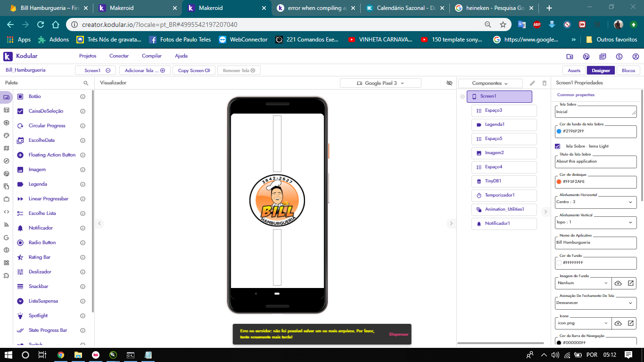The image size is (644, 362).
Task: Open the account profile icon in header
Action: tap(636, 57)
